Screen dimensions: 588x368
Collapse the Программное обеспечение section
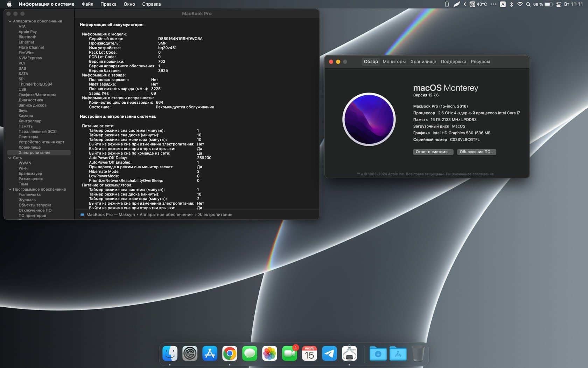[x=10, y=189]
